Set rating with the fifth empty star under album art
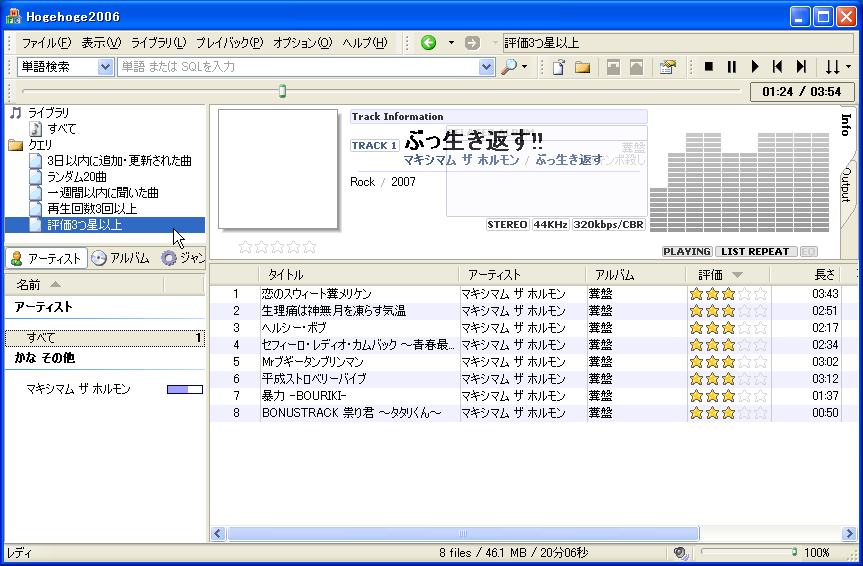This screenshot has width=863, height=566. pos(310,247)
